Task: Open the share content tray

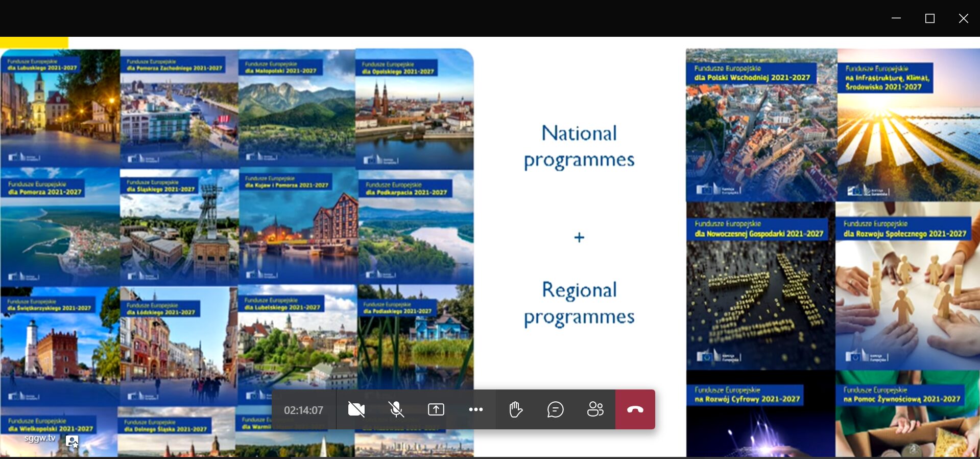Action: click(x=436, y=409)
